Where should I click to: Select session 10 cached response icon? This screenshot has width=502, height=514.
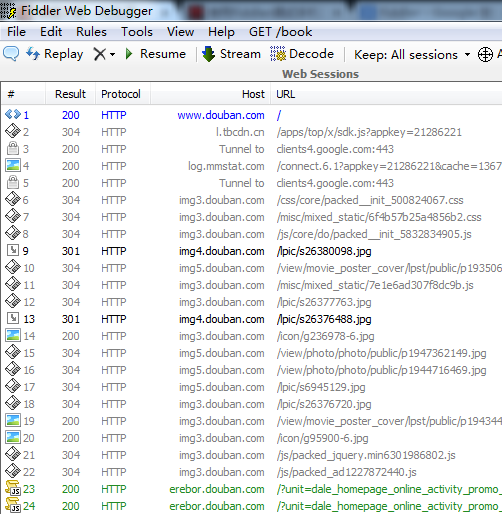[x=13, y=268]
